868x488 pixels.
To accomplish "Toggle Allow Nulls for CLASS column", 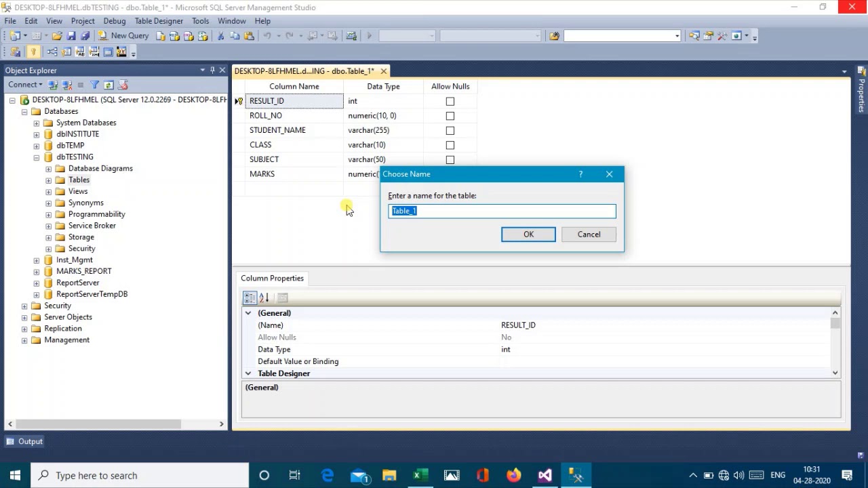I will pos(450,145).
